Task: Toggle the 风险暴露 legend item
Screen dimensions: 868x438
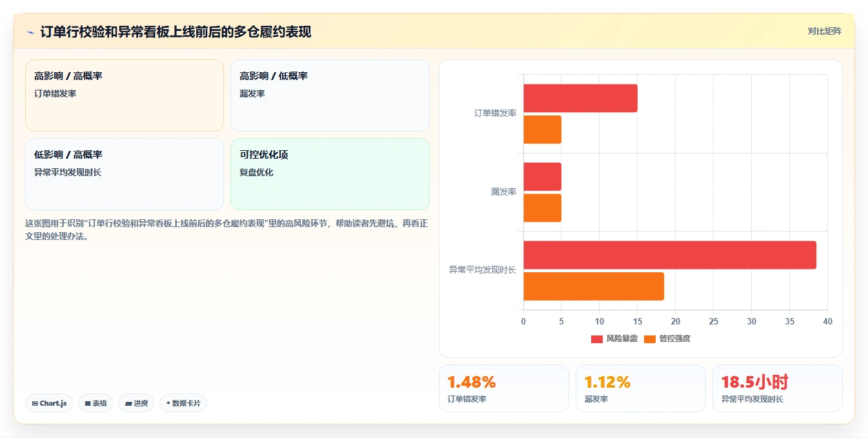Action: coord(614,339)
